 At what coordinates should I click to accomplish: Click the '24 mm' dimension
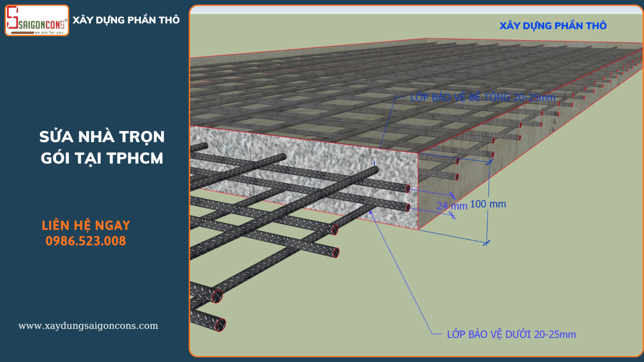pyautogui.click(x=452, y=206)
